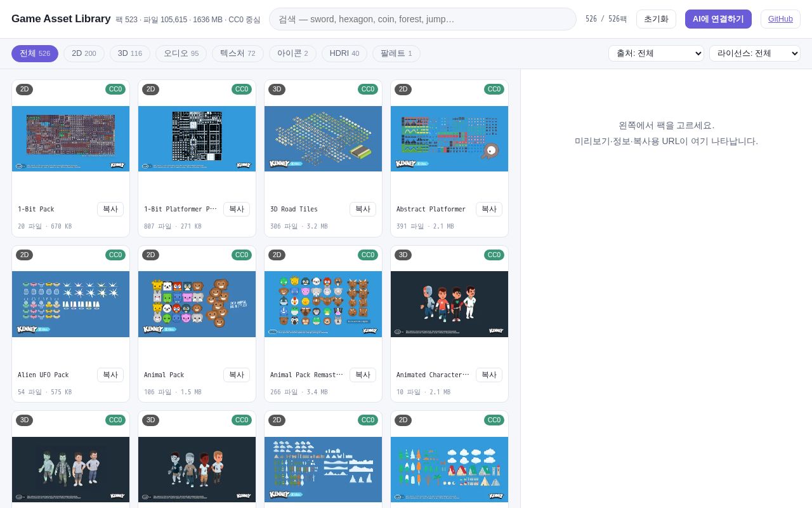Copy the 3D Road Tiles pack
Screen dimensions: 812x508
click(363, 209)
